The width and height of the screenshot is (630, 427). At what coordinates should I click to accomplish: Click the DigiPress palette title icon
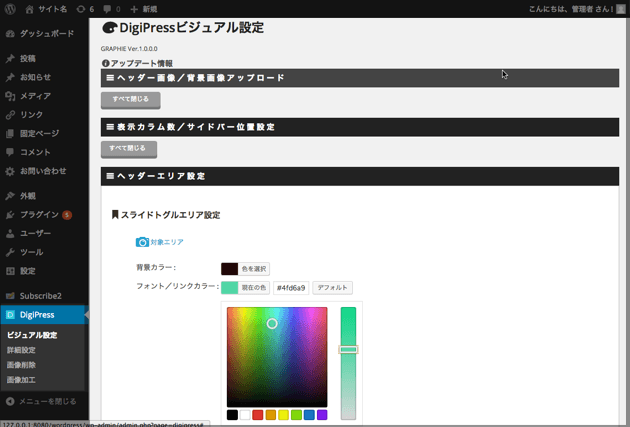click(109, 28)
